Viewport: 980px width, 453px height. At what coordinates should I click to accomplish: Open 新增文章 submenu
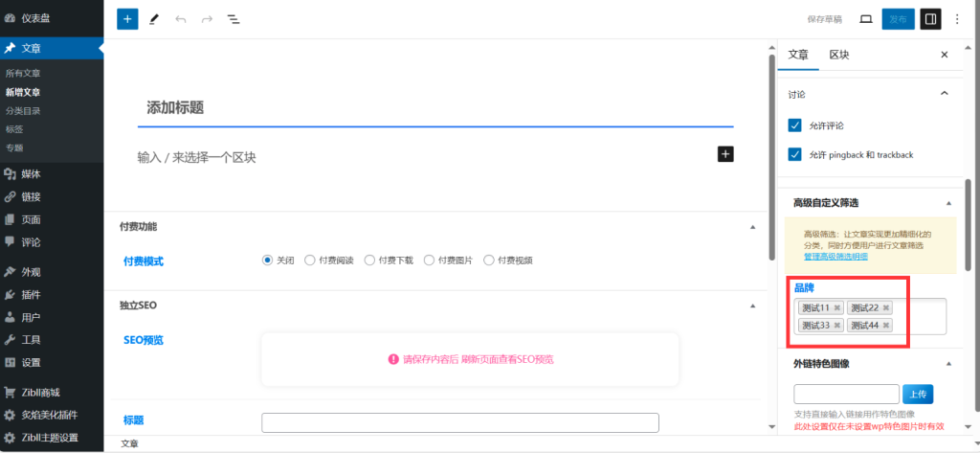[x=23, y=92]
